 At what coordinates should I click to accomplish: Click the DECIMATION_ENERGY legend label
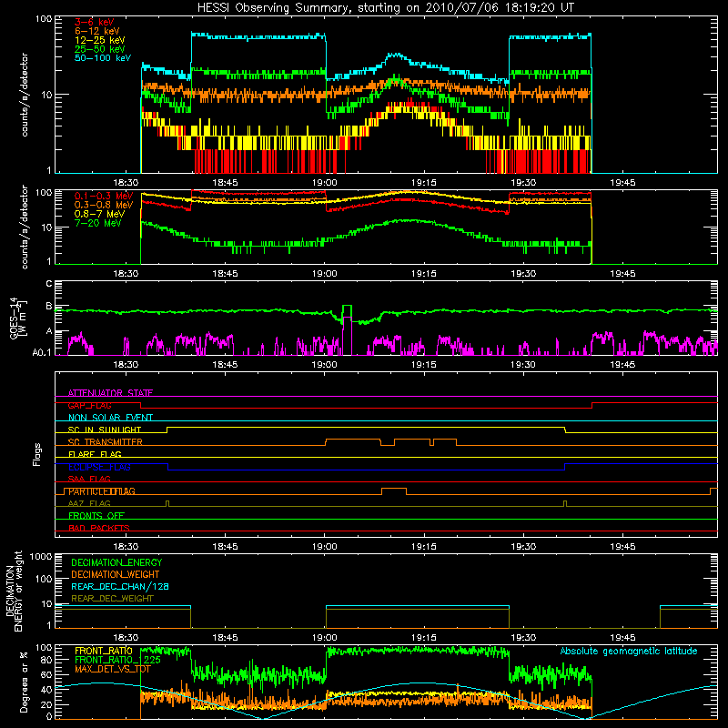tap(116, 562)
